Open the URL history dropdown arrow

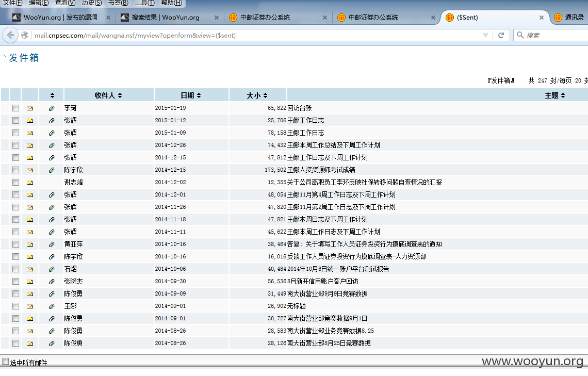click(x=486, y=35)
